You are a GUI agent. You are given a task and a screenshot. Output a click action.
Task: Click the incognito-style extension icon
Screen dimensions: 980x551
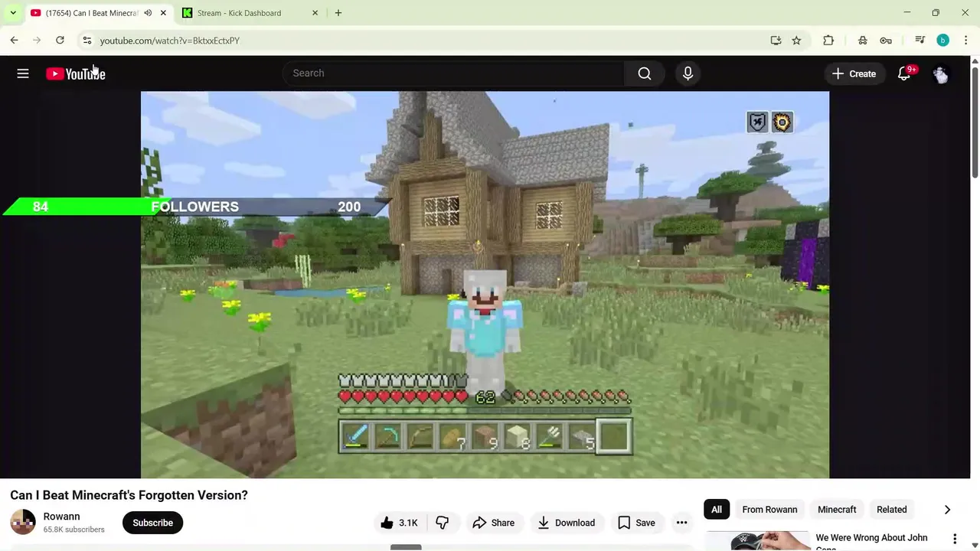click(x=863, y=41)
